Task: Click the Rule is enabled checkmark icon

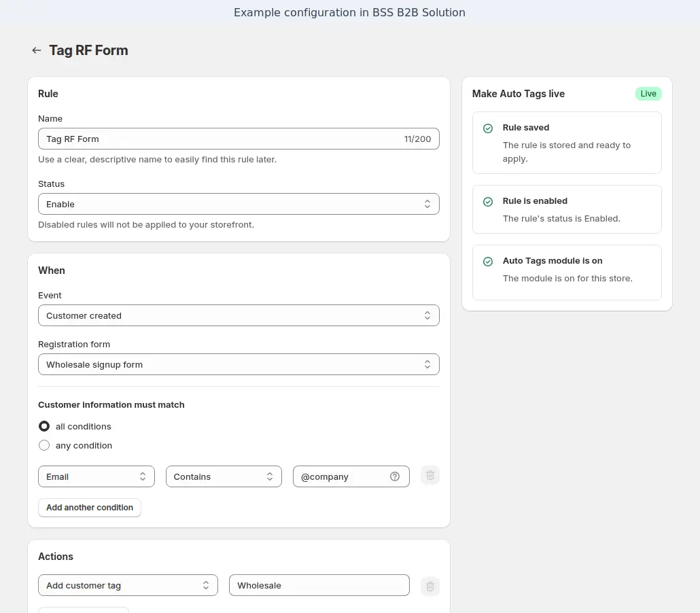Action: point(488,202)
